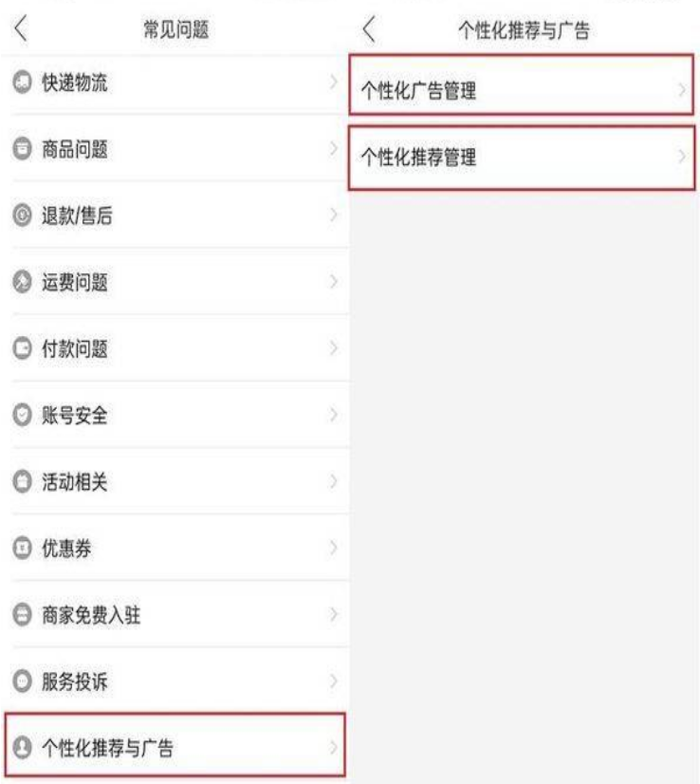700x784 pixels.
Task: Expand the 活动相关 row chevron
Action: (x=334, y=481)
